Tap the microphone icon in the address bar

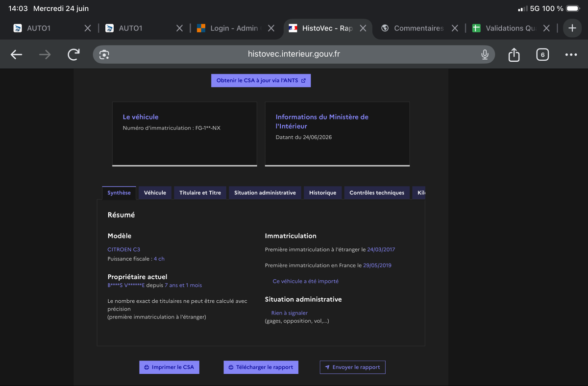pyautogui.click(x=485, y=54)
